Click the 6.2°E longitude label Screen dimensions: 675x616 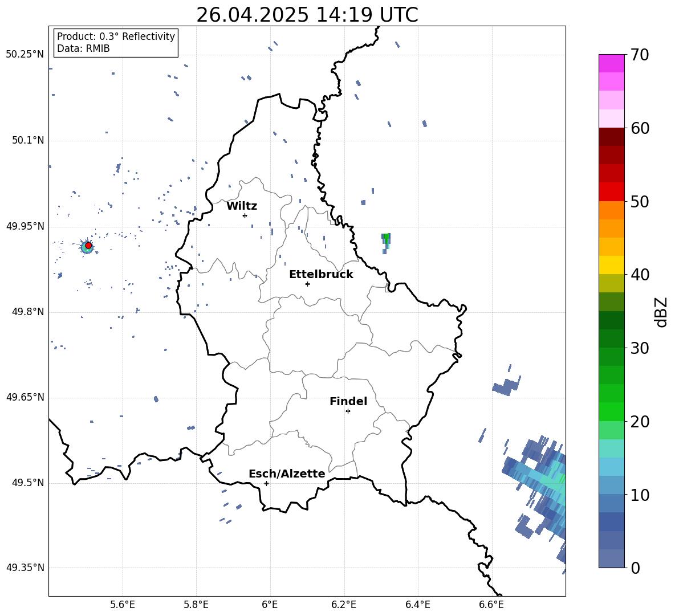344,605
